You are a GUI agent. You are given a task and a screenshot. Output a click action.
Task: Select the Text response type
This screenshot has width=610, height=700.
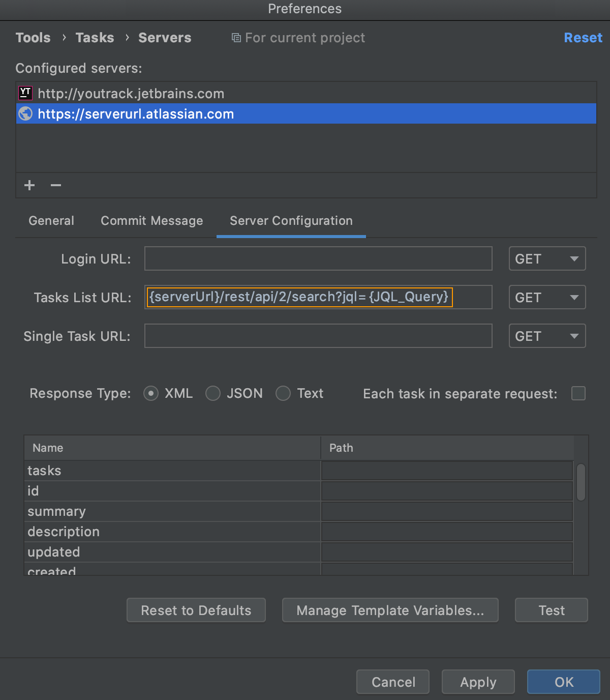(283, 393)
